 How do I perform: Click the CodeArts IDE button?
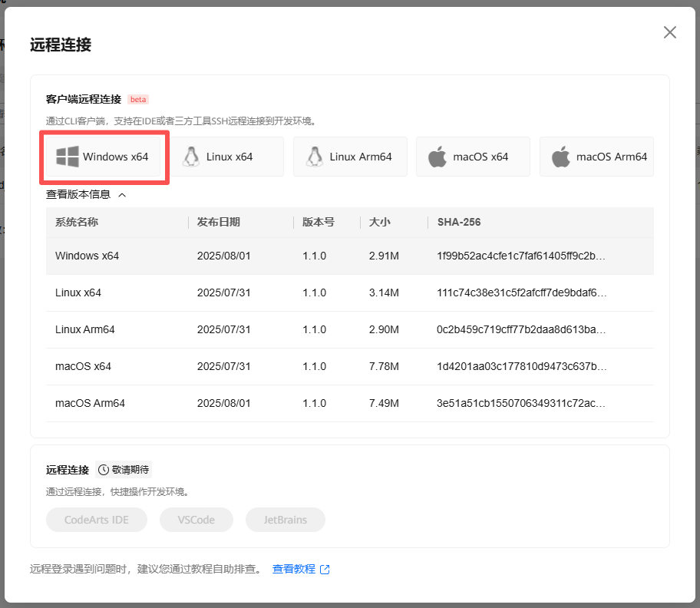[x=96, y=520]
